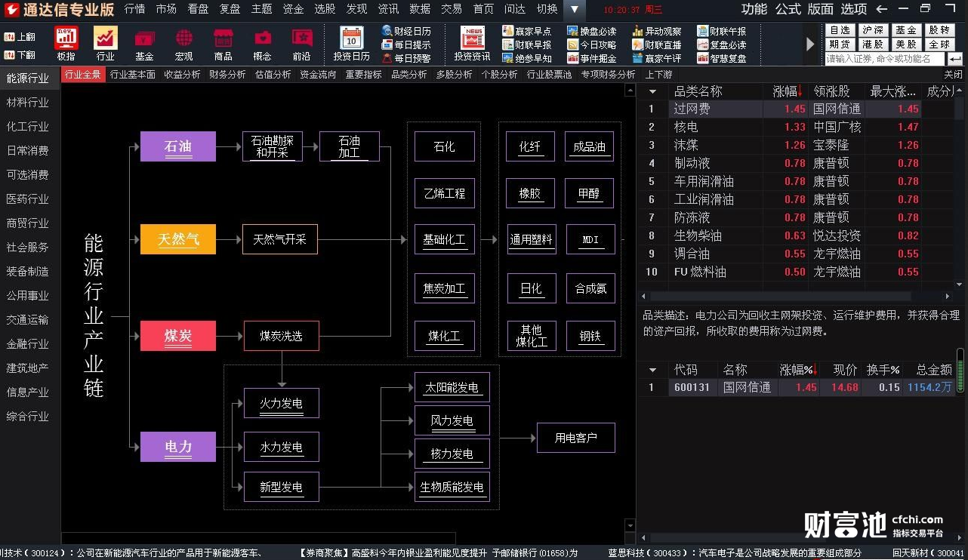
Task: Click the diagram's bottom scroll-down arrow
Action: (630, 525)
